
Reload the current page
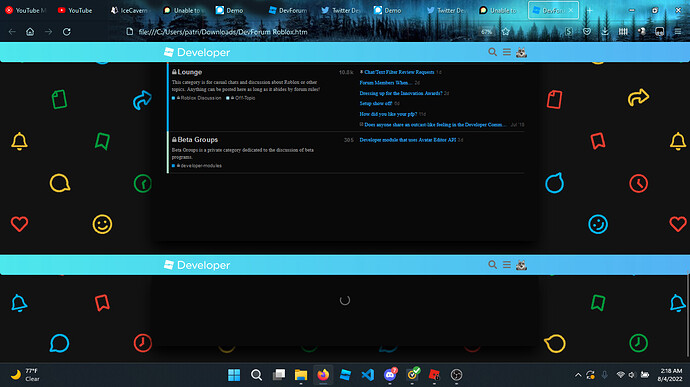tap(66, 32)
